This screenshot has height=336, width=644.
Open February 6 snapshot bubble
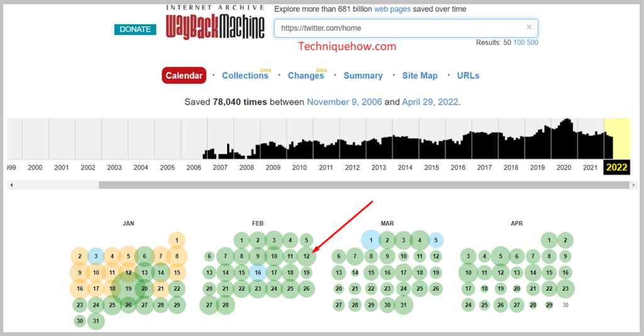pyautogui.click(x=209, y=256)
